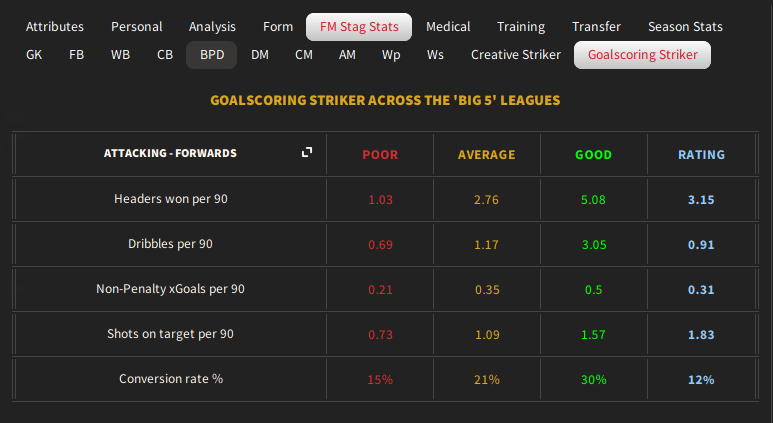The image size is (773, 423).
Task: Open the Attributes tab
Action: (x=55, y=27)
